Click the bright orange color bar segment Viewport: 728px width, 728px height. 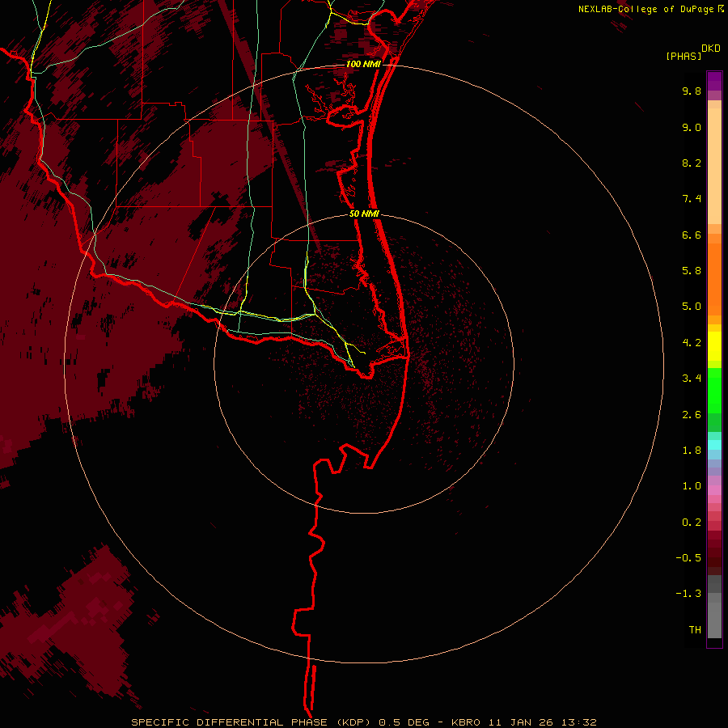(714, 279)
